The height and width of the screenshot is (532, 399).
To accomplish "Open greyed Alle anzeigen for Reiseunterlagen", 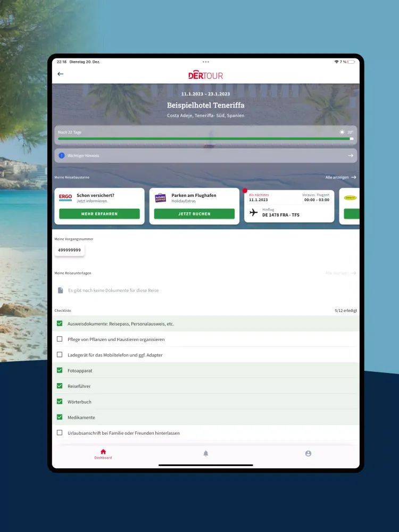I will (x=340, y=273).
